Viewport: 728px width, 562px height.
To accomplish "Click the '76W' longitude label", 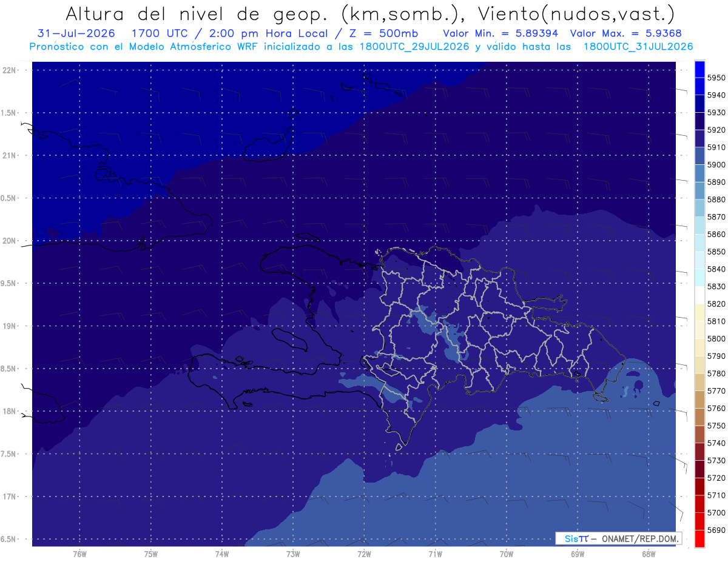I will coord(79,554).
